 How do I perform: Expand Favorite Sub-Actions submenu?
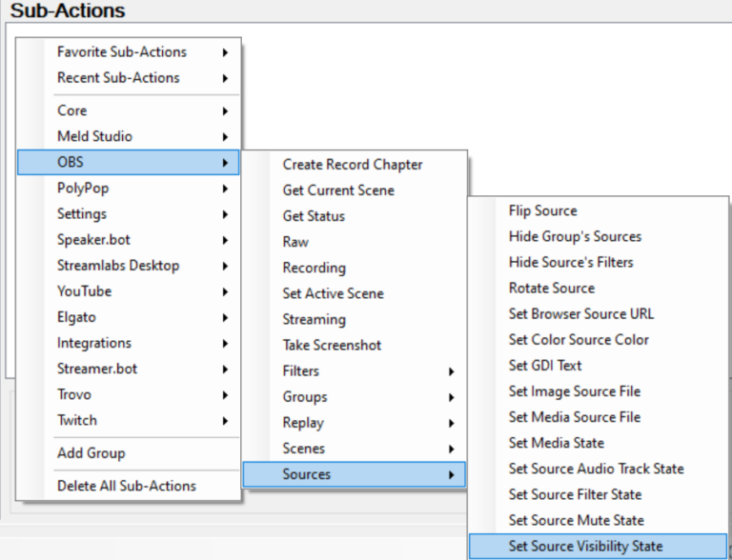pyautogui.click(x=122, y=51)
